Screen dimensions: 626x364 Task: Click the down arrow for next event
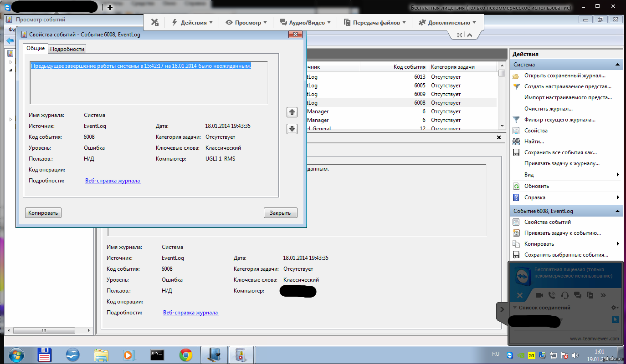point(292,129)
